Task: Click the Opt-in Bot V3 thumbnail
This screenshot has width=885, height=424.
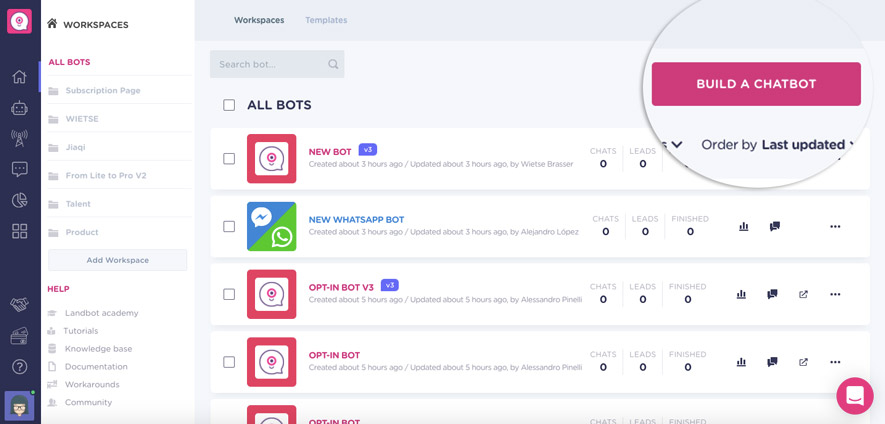Action: 271,294
